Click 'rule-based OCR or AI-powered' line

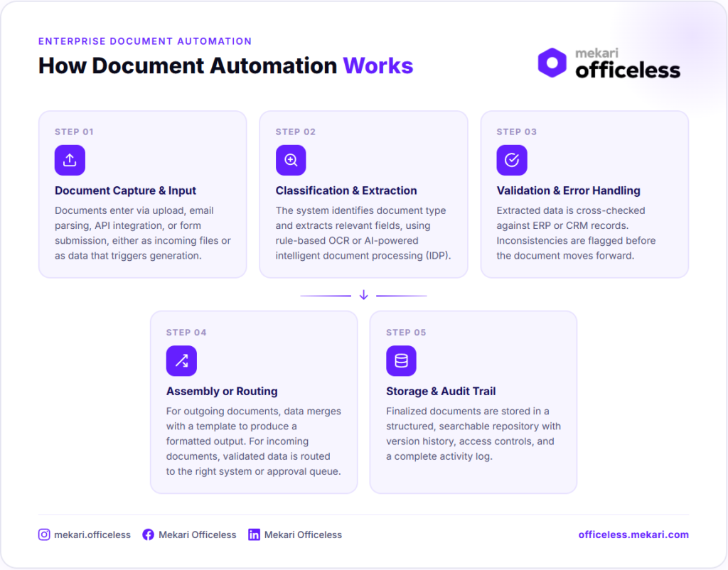[x=347, y=240]
